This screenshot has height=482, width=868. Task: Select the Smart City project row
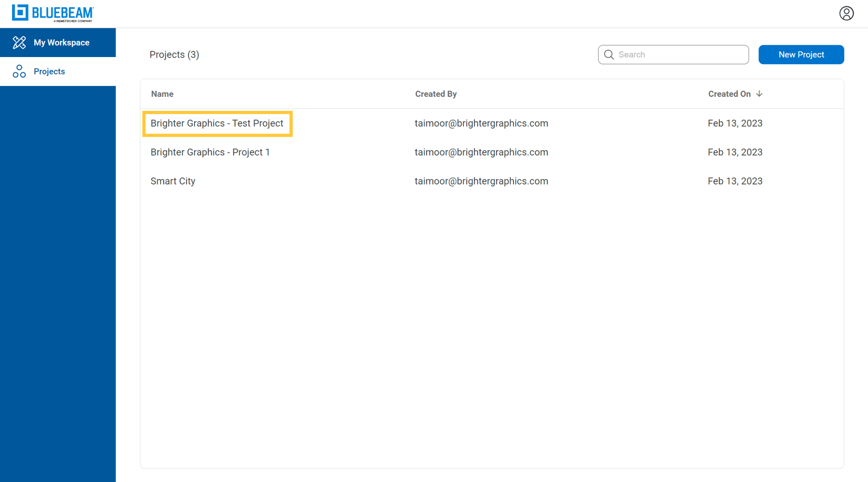pos(173,181)
